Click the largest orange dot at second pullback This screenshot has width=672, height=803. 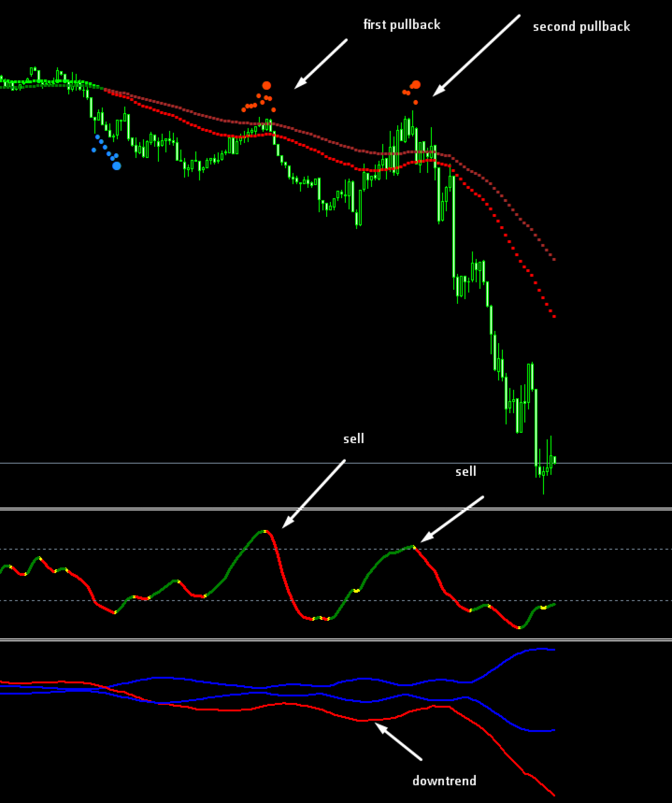click(x=416, y=85)
